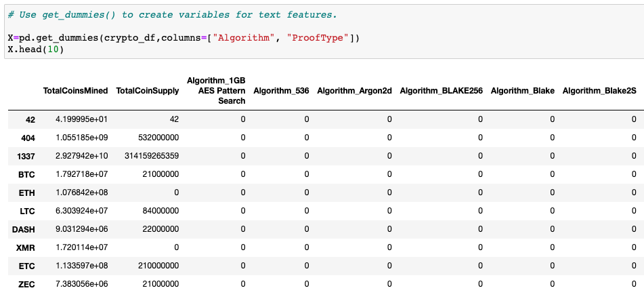Click the Algorithm_536 column header

point(281,90)
